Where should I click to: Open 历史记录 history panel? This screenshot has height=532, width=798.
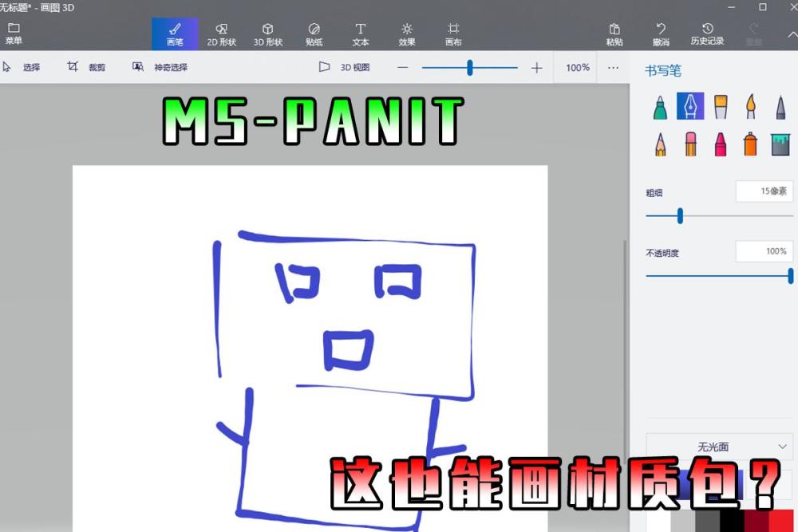point(707,34)
